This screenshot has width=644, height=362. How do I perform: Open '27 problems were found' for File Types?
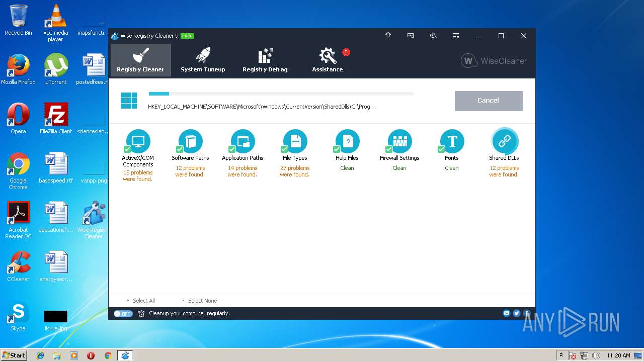(x=295, y=171)
